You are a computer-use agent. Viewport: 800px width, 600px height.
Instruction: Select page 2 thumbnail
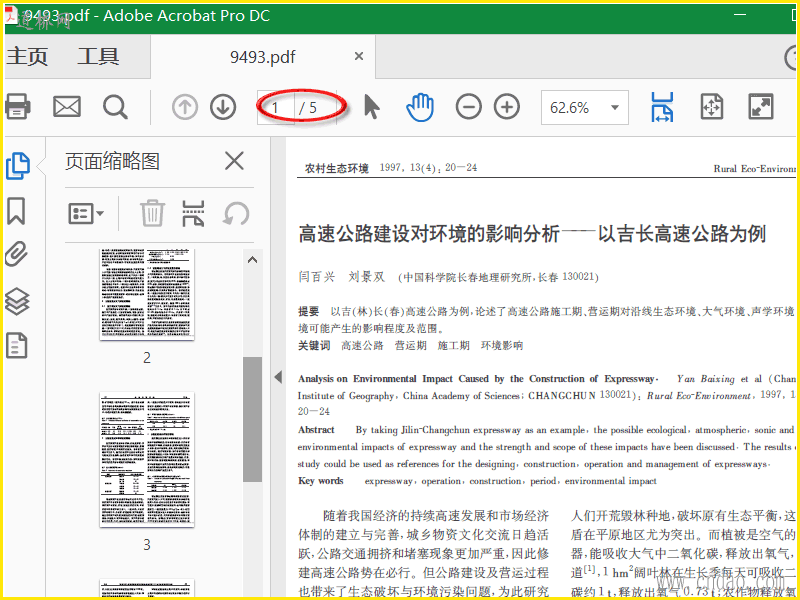pos(147,294)
